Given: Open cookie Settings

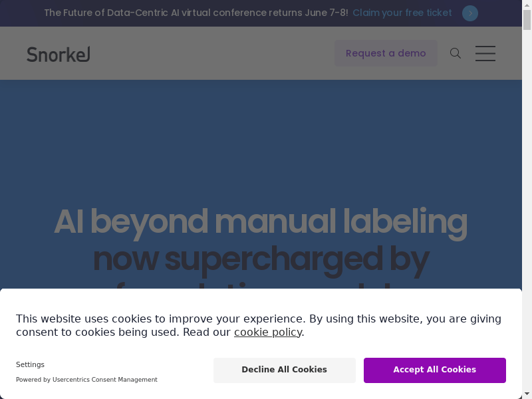Looking at the screenshot, I should pos(30,364).
